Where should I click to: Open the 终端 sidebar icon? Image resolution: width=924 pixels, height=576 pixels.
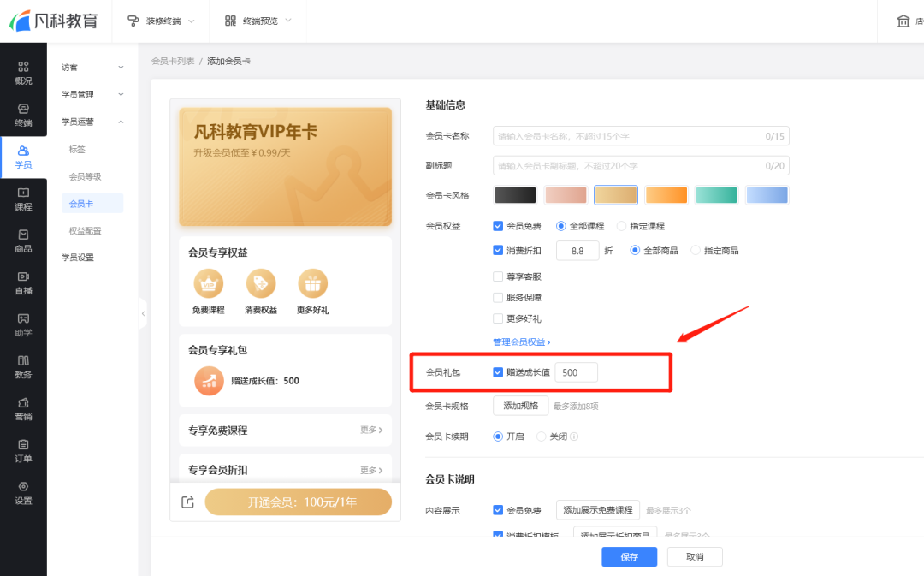(23, 115)
